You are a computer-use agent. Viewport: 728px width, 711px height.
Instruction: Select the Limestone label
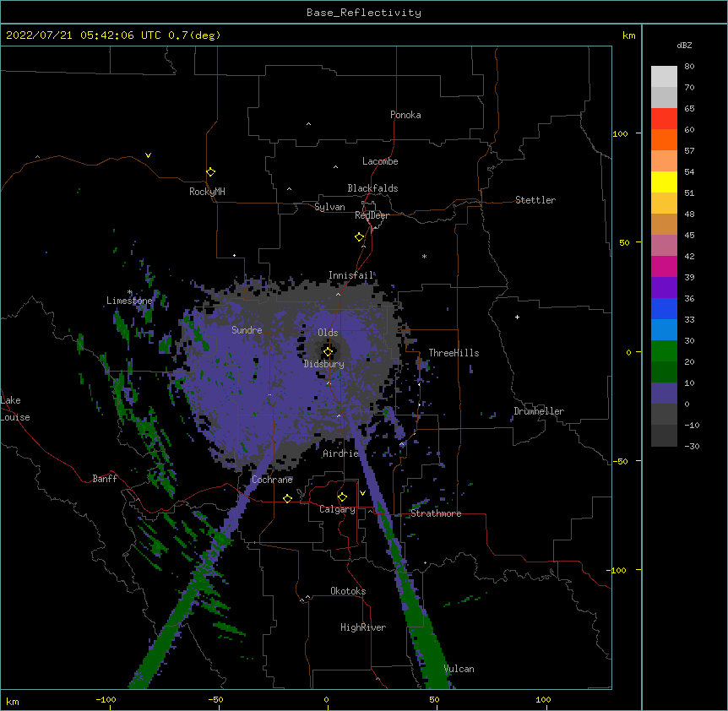pos(129,301)
